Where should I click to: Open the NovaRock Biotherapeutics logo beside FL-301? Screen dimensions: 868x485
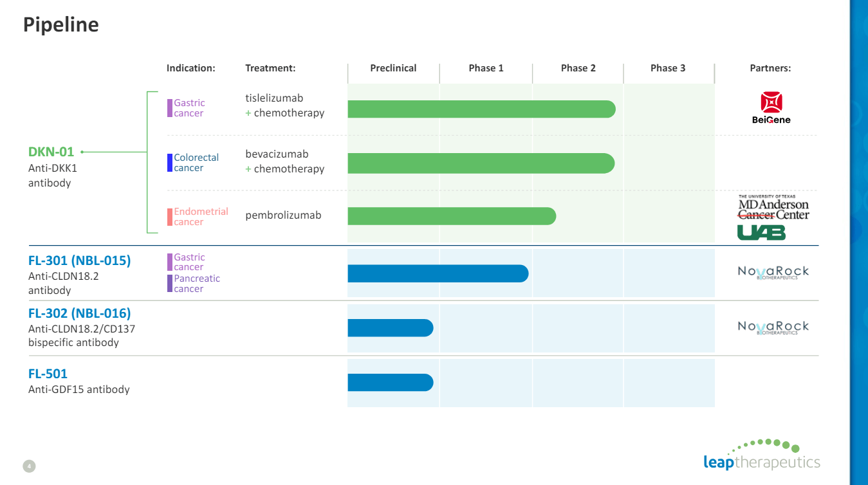click(773, 272)
